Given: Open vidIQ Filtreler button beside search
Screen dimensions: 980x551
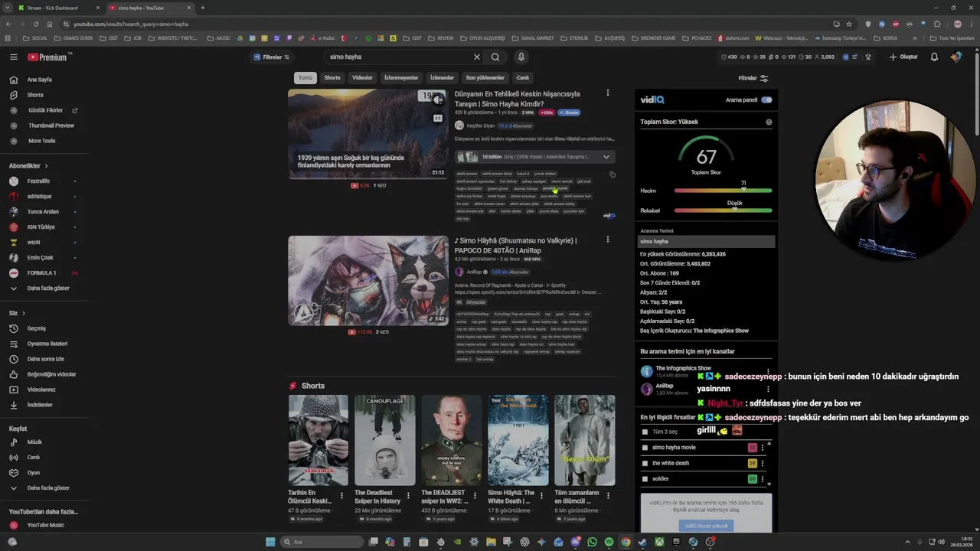Looking at the screenshot, I should tap(271, 57).
